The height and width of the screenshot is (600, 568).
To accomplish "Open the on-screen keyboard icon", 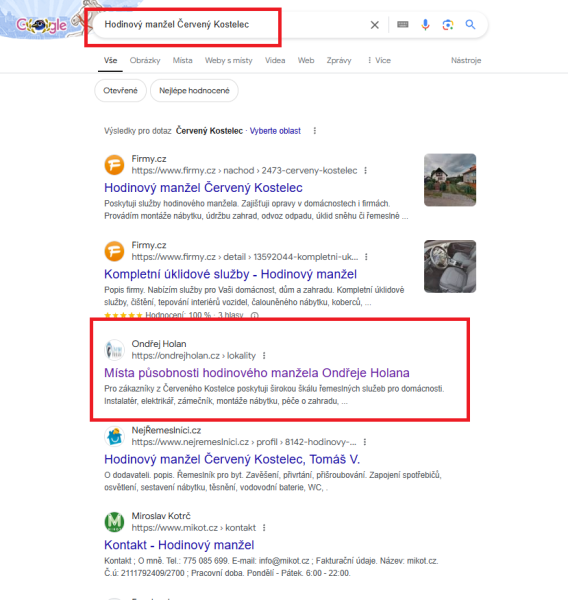I will (x=403, y=24).
